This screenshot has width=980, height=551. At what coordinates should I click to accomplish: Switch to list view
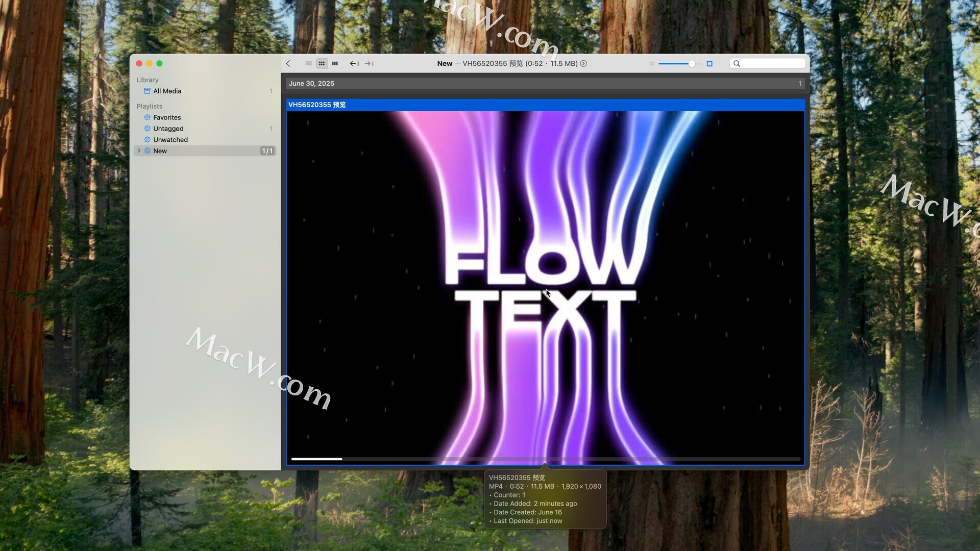tap(308, 63)
